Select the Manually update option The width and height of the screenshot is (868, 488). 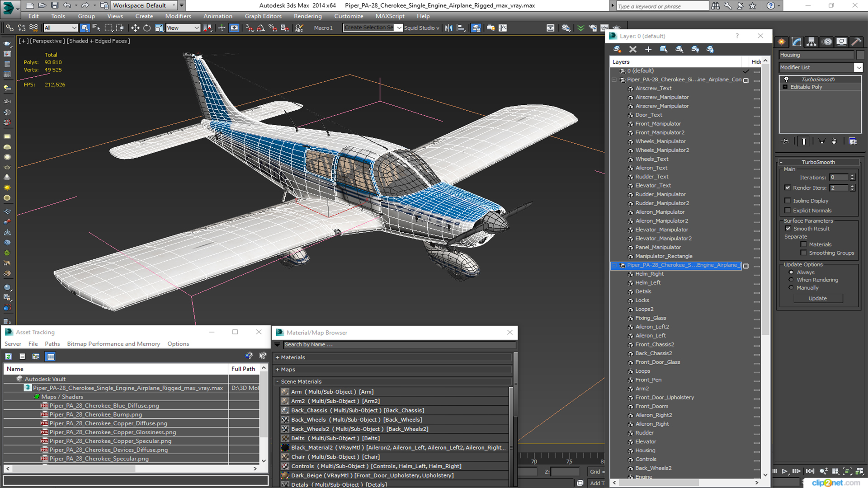click(791, 287)
